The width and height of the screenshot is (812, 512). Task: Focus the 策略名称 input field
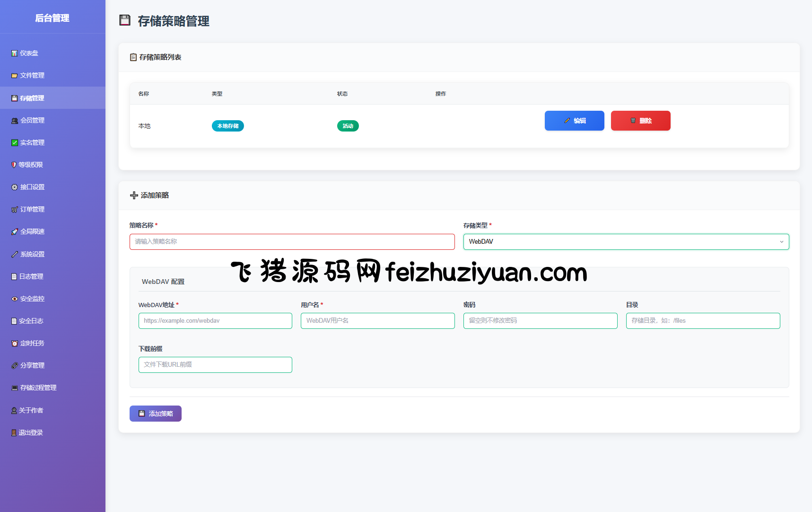(x=292, y=242)
